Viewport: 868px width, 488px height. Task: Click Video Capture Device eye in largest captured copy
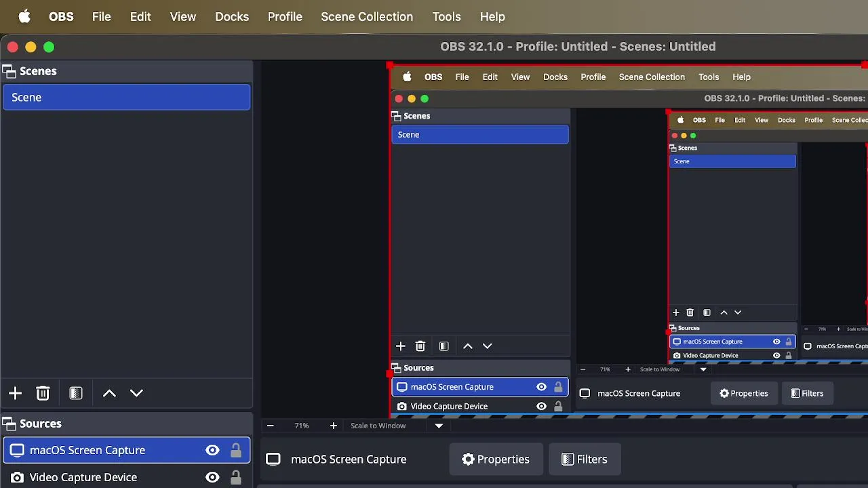coord(541,407)
